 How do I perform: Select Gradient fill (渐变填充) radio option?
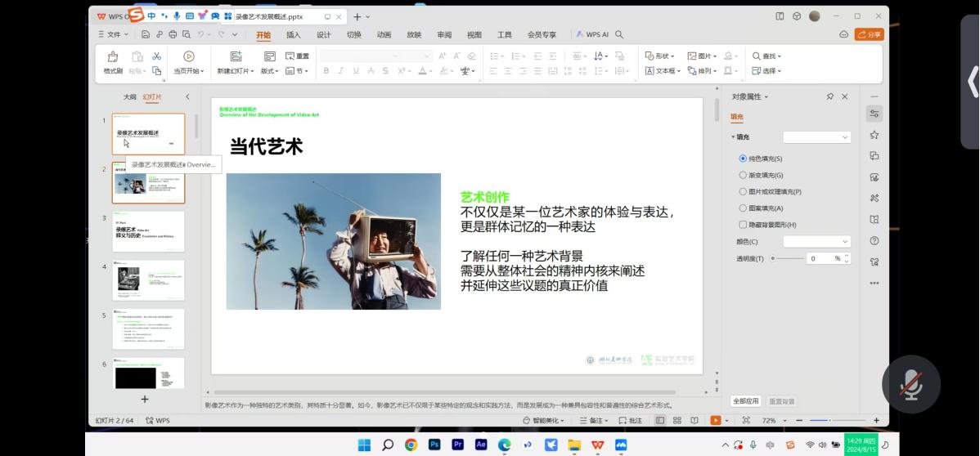743,175
